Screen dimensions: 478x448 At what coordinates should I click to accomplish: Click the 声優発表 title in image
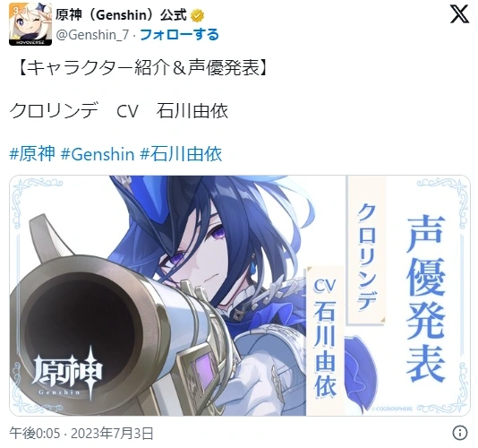[425, 298]
